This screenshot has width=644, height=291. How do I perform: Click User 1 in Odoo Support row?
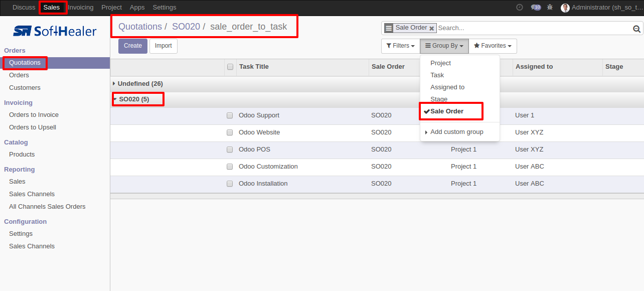point(525,115)
